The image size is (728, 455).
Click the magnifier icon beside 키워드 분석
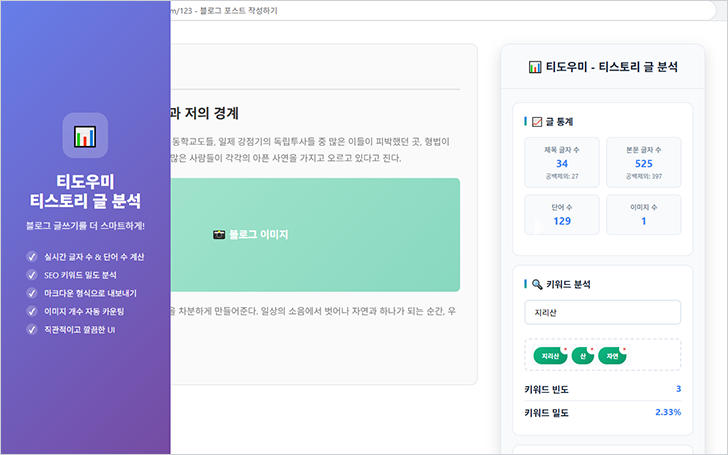tap(537, 284)
